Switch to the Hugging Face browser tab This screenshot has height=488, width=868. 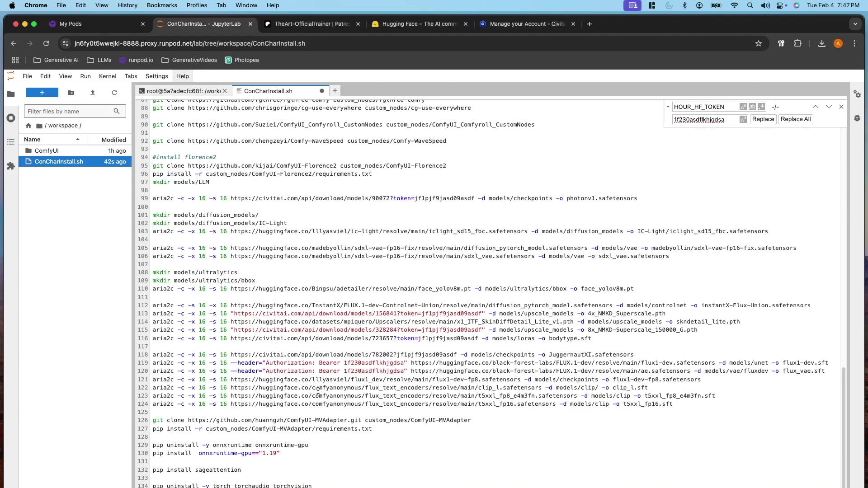point(420,24)
